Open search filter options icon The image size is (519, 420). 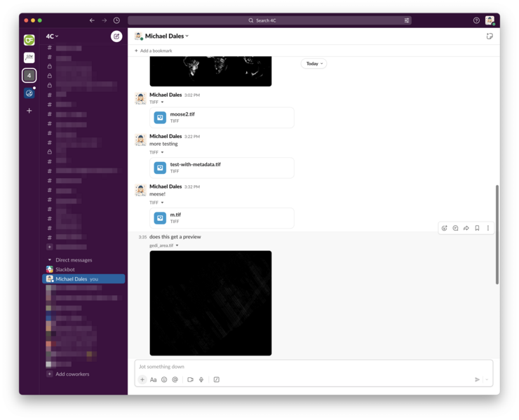click(407, 20)
